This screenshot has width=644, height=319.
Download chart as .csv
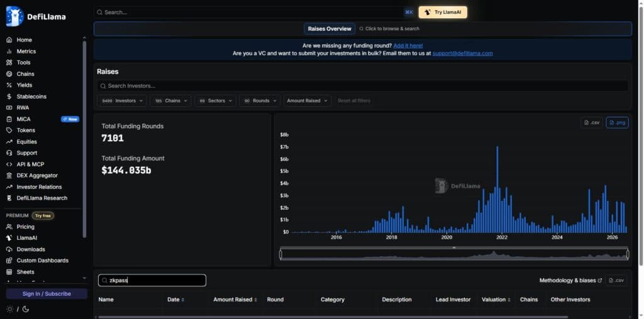pos(592,122)
